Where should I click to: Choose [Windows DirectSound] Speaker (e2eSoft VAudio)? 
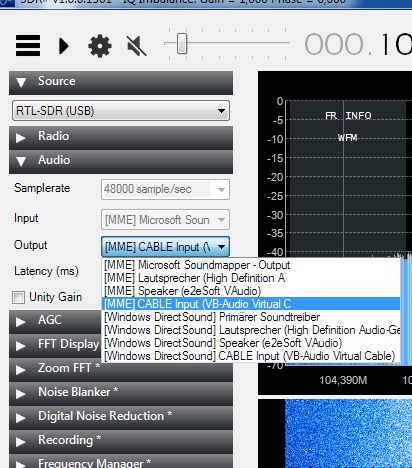[251, 343]
